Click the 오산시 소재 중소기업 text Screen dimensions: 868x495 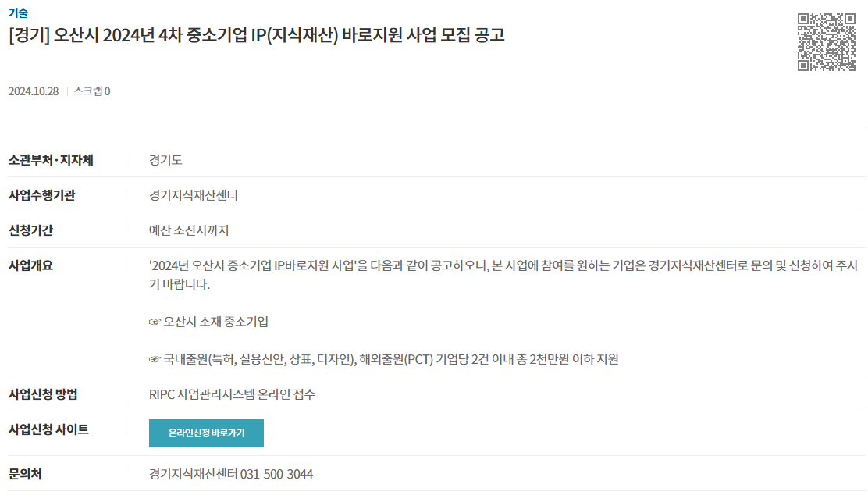(x=216, y=322)
